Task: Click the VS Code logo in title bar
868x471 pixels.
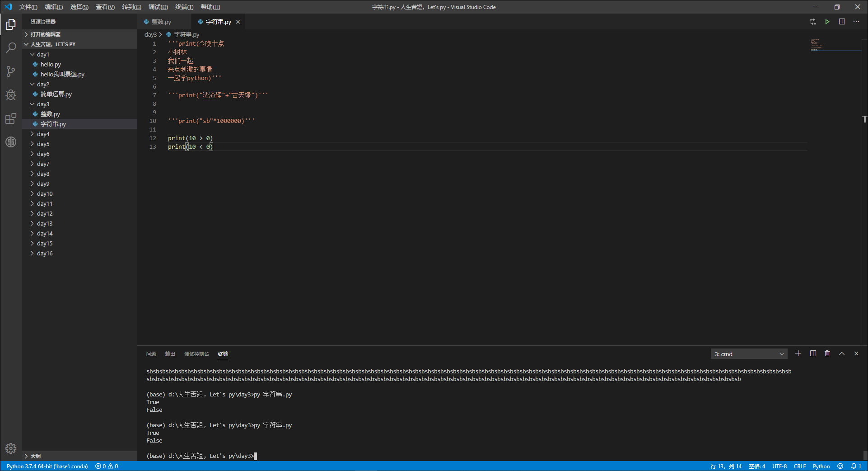Action: [8, 7]
